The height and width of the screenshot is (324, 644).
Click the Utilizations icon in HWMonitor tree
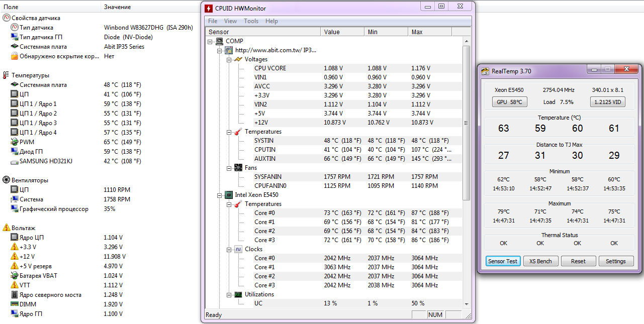point(238,294)
